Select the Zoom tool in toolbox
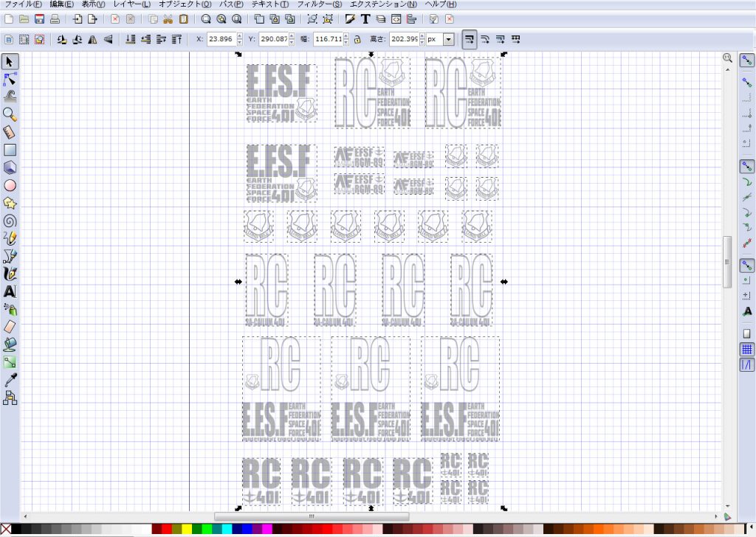Viewport: 756px width, 537px height. click(x=10, y=114)
